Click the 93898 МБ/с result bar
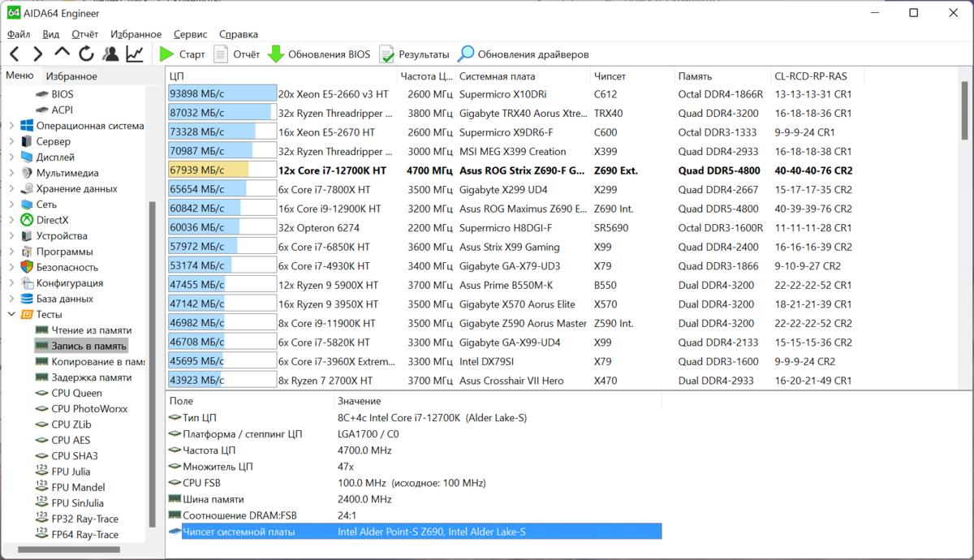 pyautogui.click(x=222, y=94)
